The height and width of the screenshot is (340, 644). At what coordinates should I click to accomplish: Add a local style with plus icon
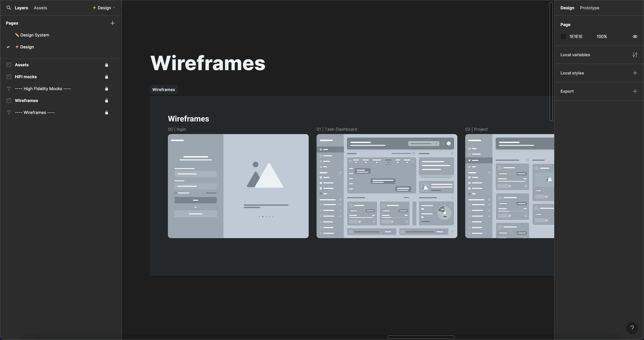point(635,73)
